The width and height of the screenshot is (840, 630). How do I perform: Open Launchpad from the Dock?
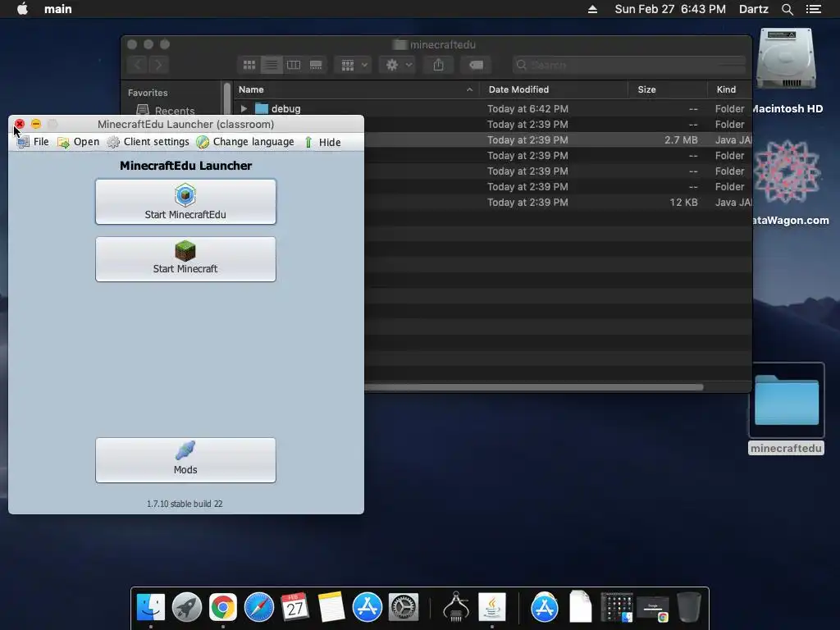tap(187, 607)
